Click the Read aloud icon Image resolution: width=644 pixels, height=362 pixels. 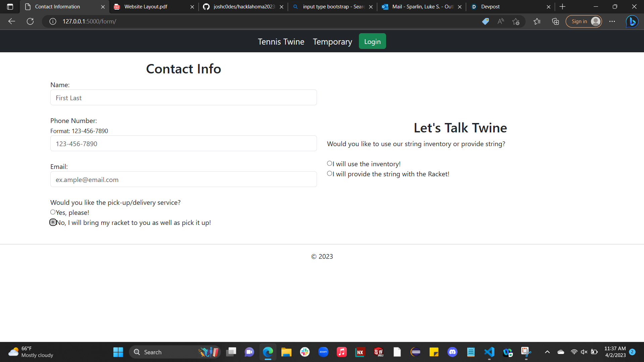[501, 21]
